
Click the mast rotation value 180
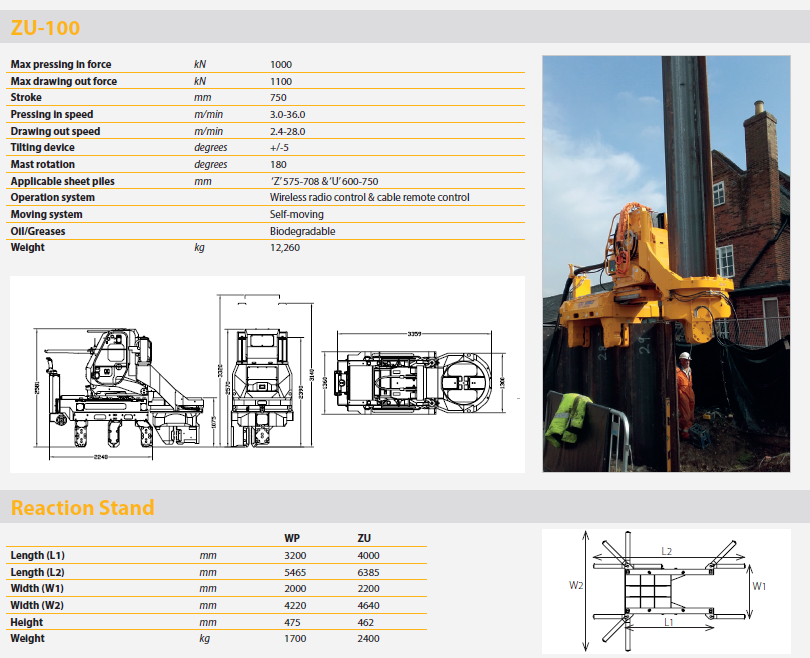coord(278,165)
